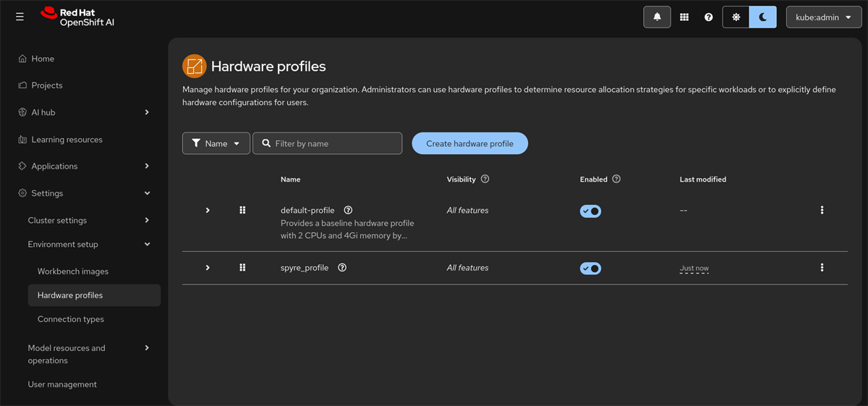Open the kebab actions menu for spyre_profile
868x406 pixels.
pyautogui.click(x=822, y=268)
